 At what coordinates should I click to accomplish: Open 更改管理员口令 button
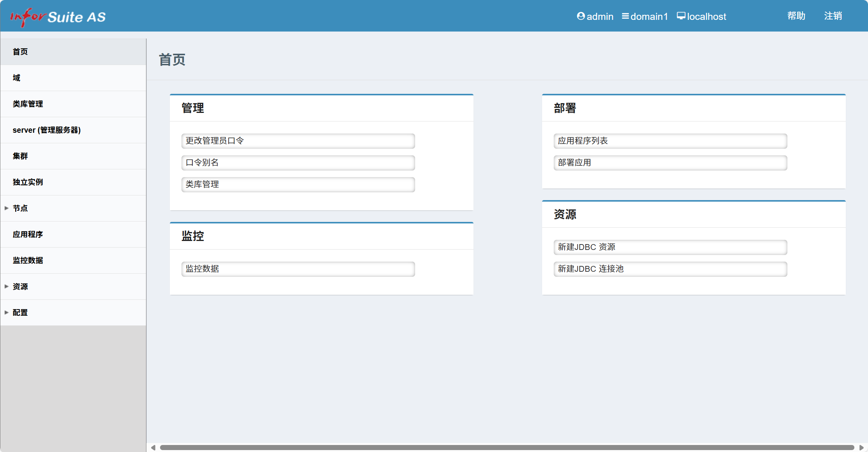tap(298, 141)
